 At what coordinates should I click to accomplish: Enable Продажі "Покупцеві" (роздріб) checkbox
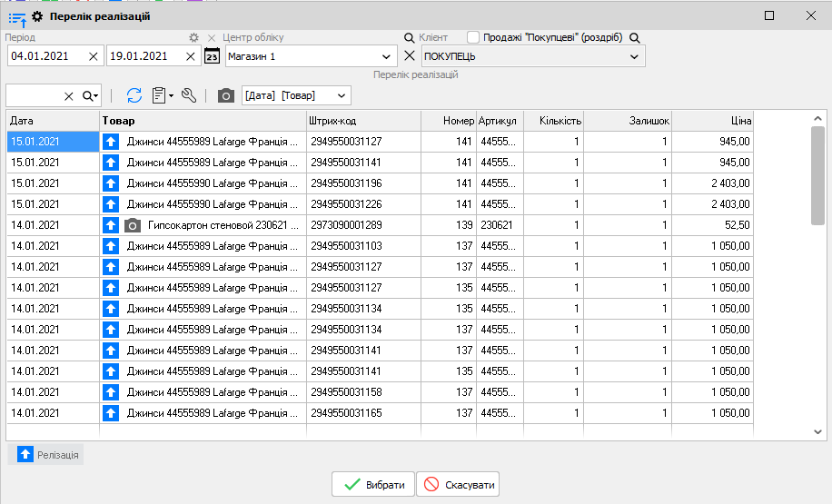473,37
